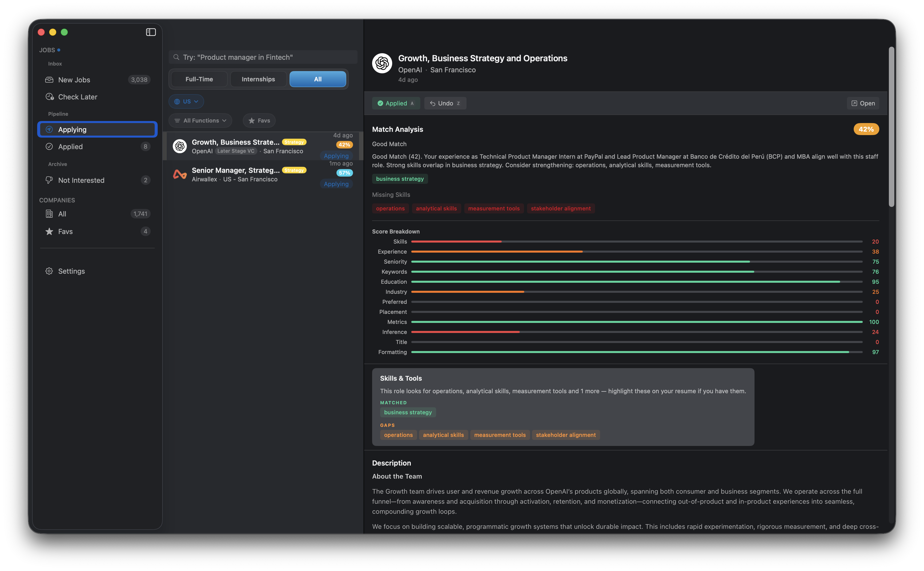Select the Airwallex logo job entry

(180, 175)
